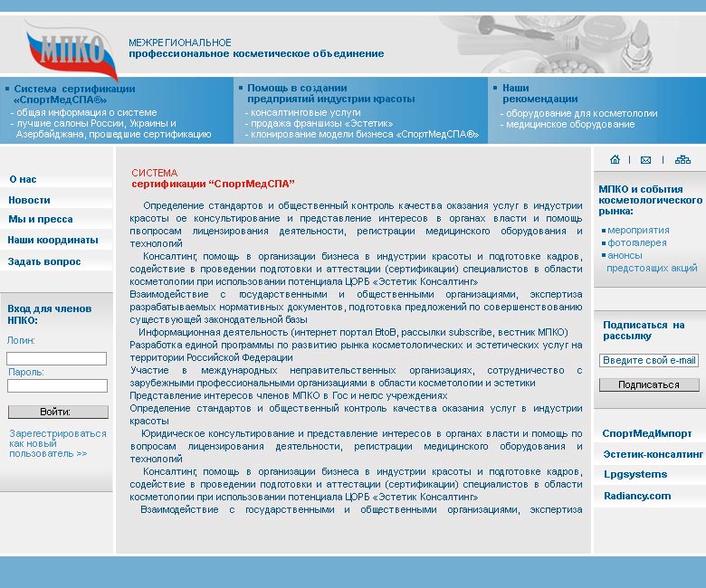The height and width of the screenshot is (588, 706).
Task: Open the sitemap icon
Action: pyautogui.click(x=682, y=159)
